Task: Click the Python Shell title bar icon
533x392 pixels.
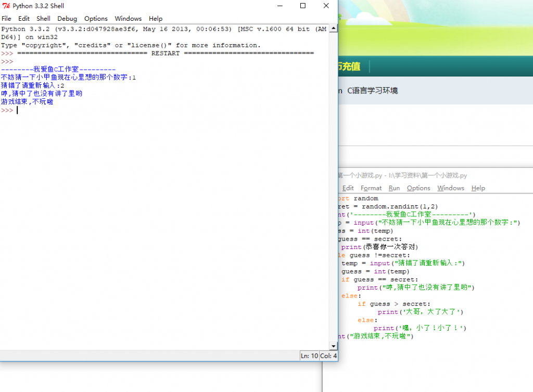Action: pos(6,6)
